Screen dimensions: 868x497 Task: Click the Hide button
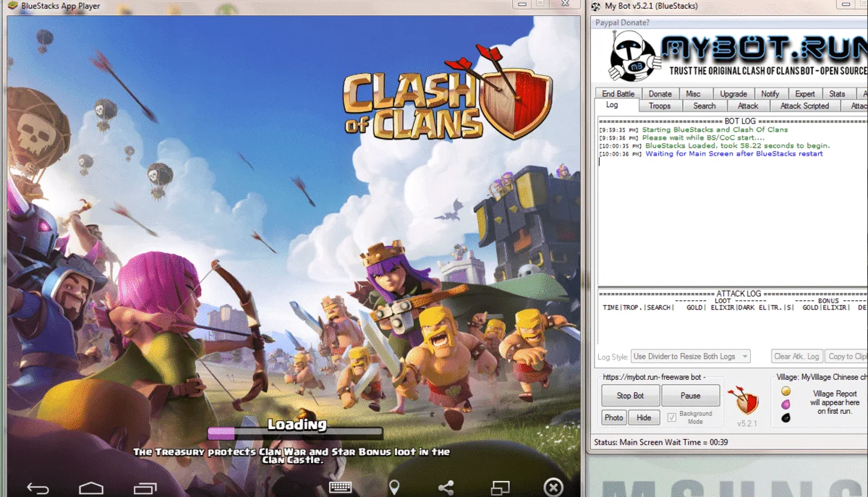[x=644, y=417]
